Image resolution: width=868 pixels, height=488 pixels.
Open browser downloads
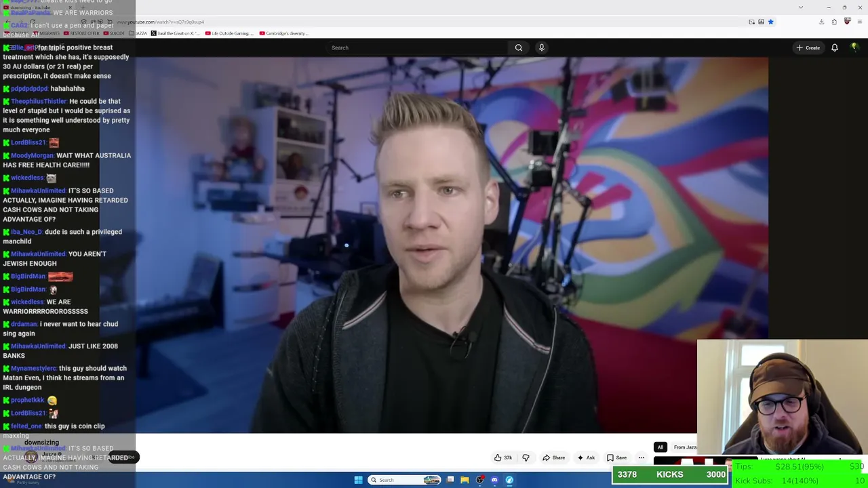pos(821,22)
